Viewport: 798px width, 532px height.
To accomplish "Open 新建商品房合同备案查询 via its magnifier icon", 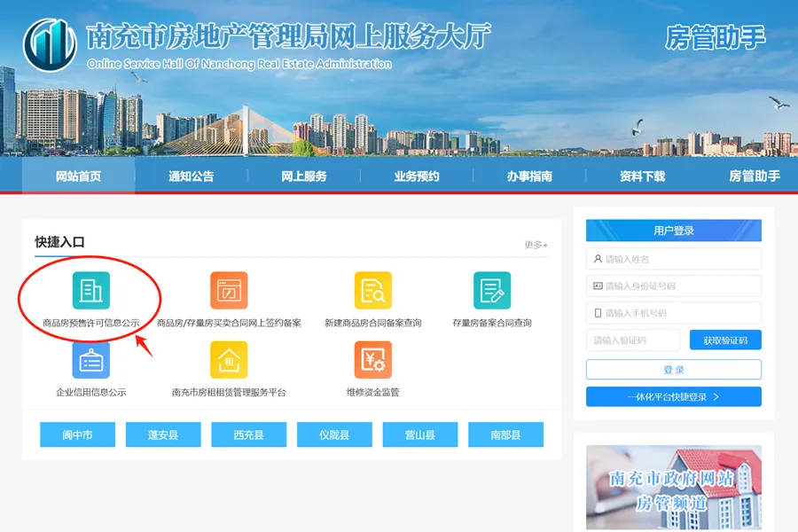I will (x=373, y=289).
